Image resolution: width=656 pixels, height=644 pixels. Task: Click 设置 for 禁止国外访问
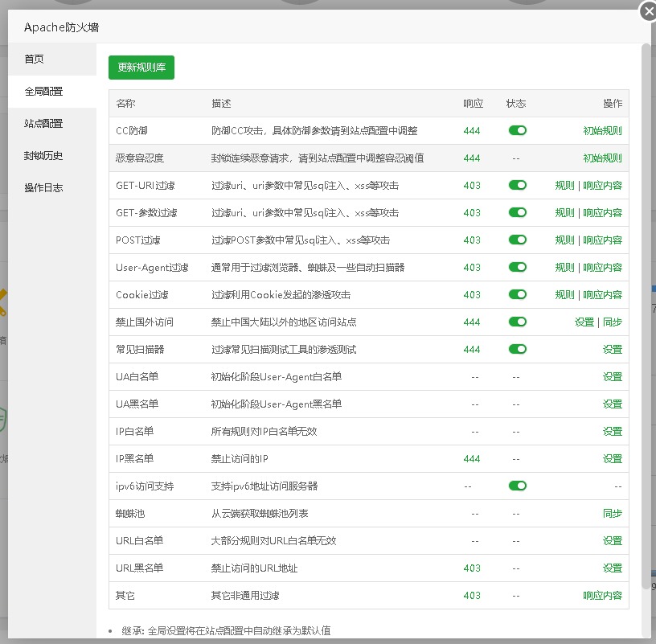point(584,322)
